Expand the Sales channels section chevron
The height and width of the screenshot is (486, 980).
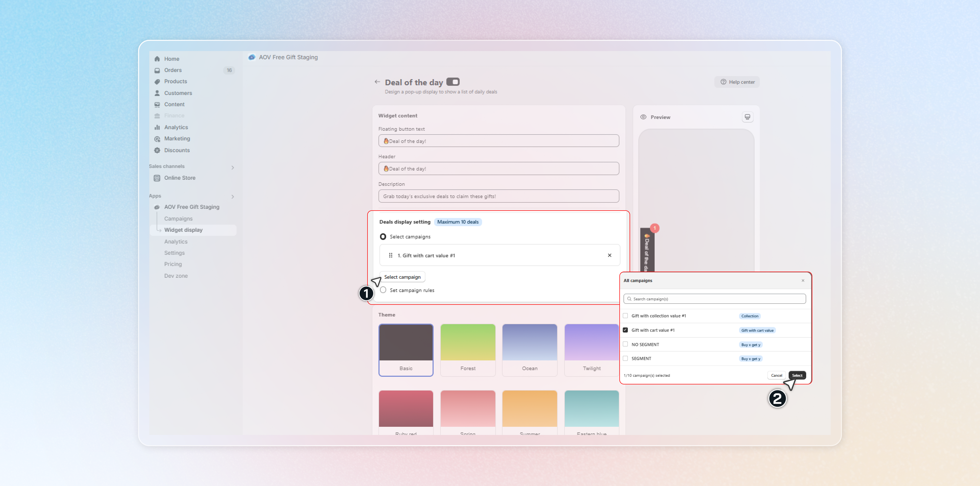pos(233,167)
